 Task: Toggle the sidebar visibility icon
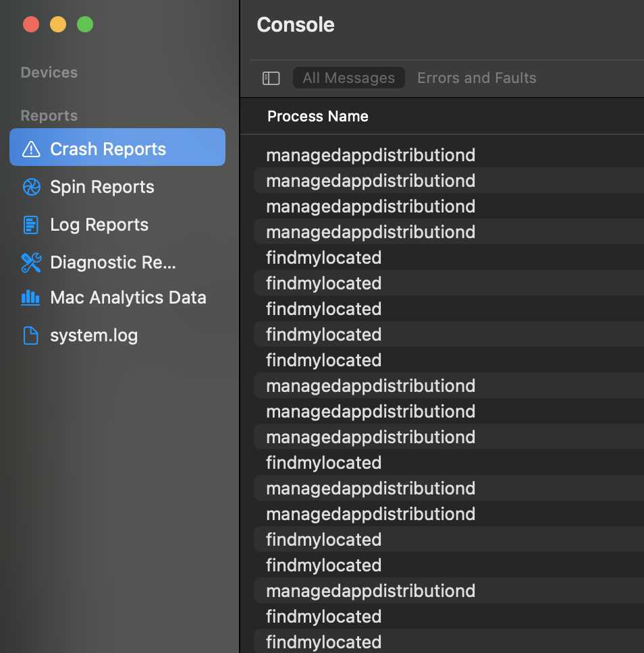(271, 78)
